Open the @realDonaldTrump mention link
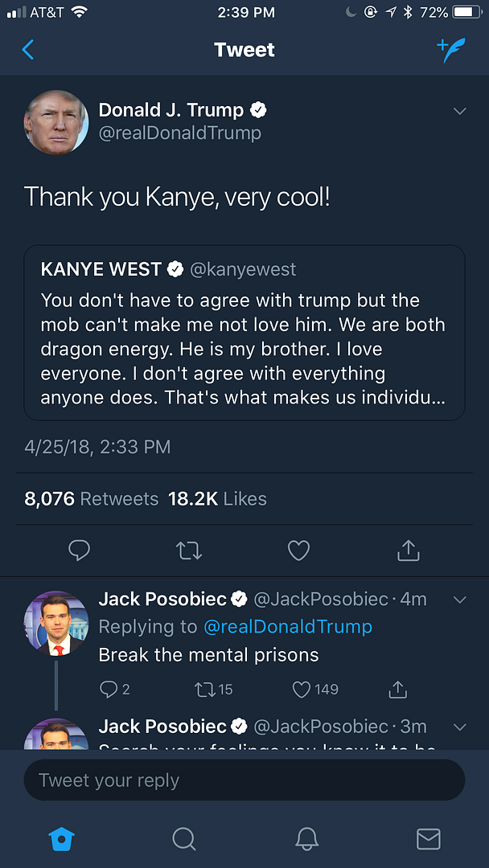The image size is (489, 868). click(x=287, y=627)
